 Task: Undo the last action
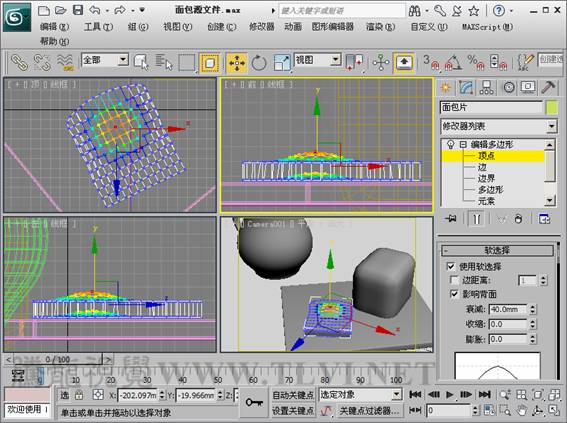95,10
